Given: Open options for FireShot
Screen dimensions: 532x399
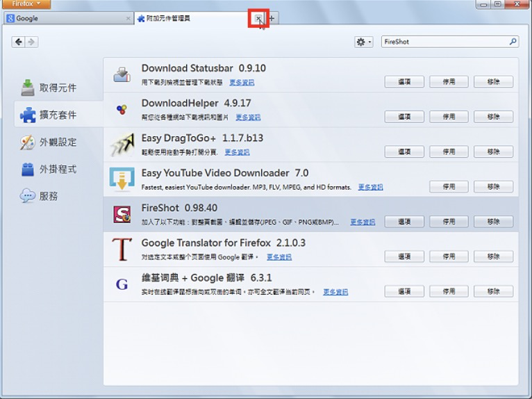Looking at the screenshot, I should tap(404, 222).
